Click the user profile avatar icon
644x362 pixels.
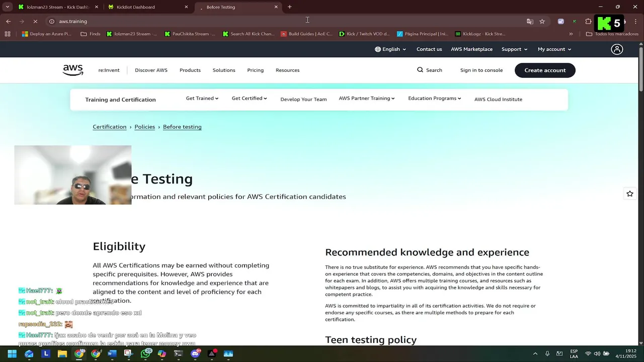click(x=617, y=49)
